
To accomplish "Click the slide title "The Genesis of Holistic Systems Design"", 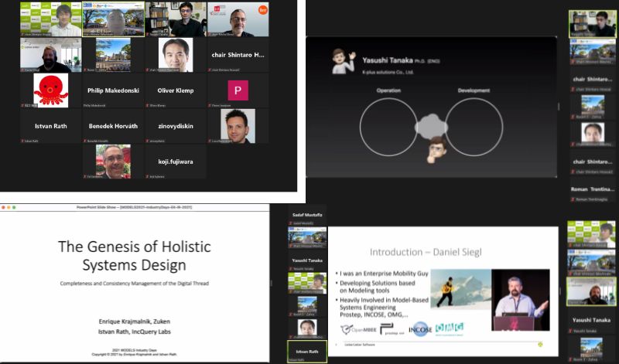I will tap(134, 256).
